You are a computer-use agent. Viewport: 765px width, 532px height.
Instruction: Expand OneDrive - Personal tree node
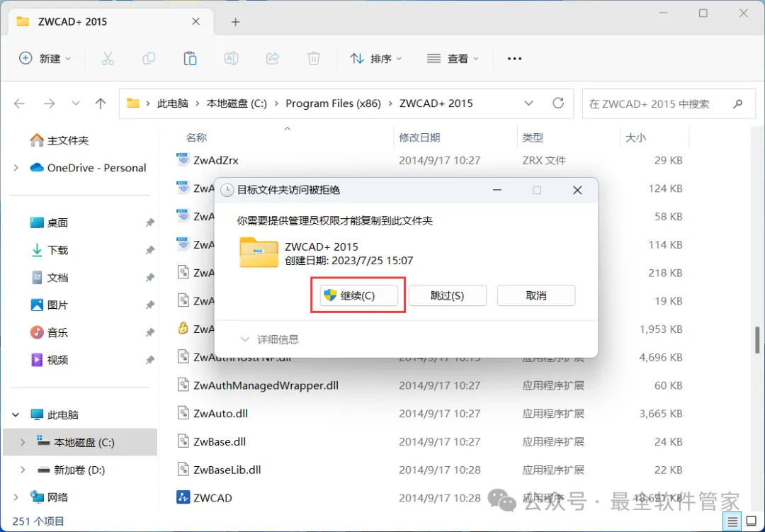16,168
